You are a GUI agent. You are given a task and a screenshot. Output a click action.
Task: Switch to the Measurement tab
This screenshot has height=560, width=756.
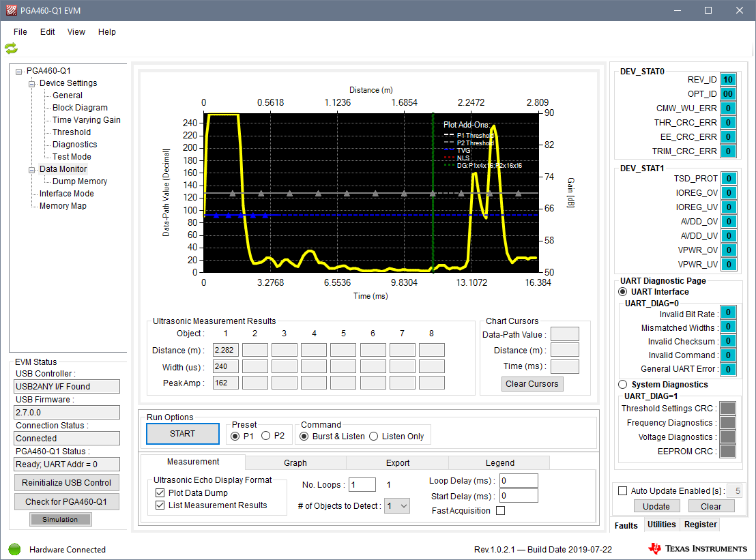[x=193, y=462]
